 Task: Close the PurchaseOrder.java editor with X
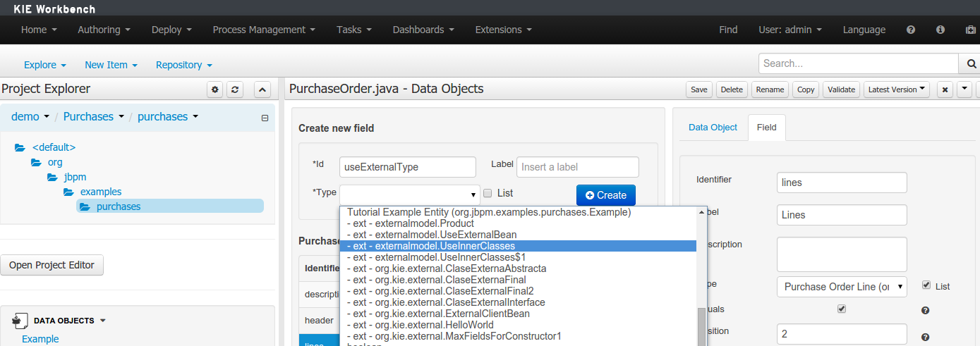pyautogui.click(x=945, y=89)
